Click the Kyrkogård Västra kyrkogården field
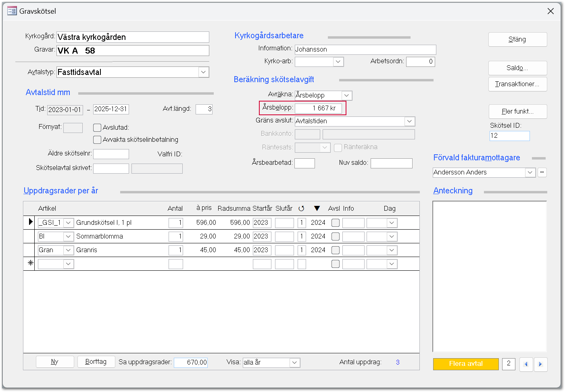The image size is (565, 392). [x=133, y=37]
